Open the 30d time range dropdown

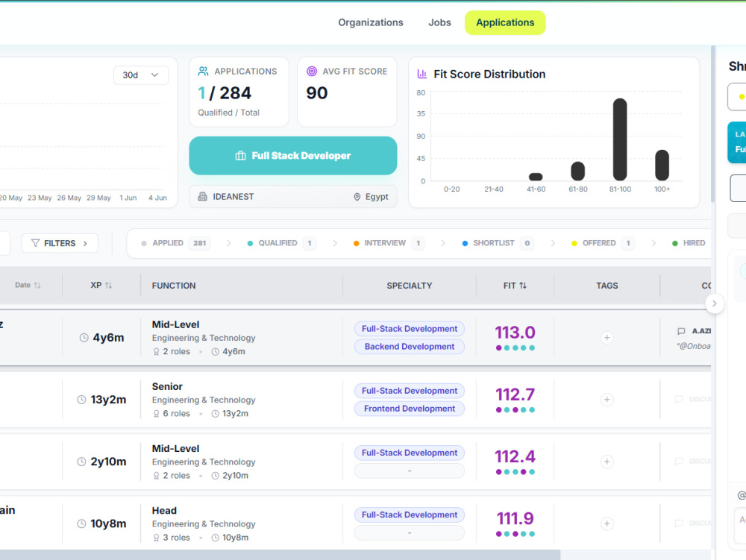point(141,75)
